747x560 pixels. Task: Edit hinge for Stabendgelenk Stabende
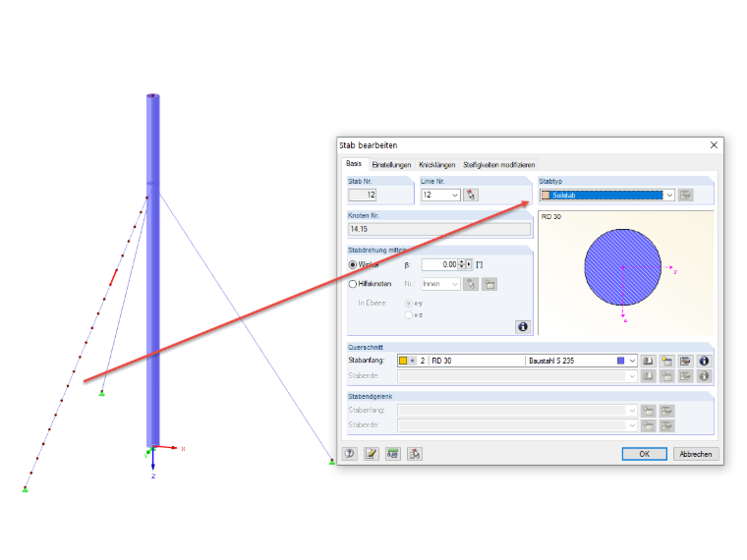pyautogui.click(x=667, y=425)
